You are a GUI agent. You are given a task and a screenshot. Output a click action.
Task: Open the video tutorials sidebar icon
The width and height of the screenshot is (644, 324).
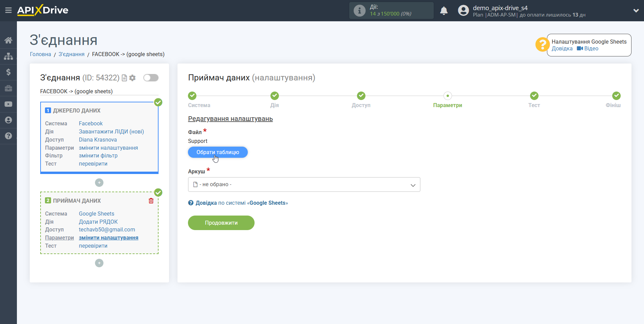pos(8,104)
